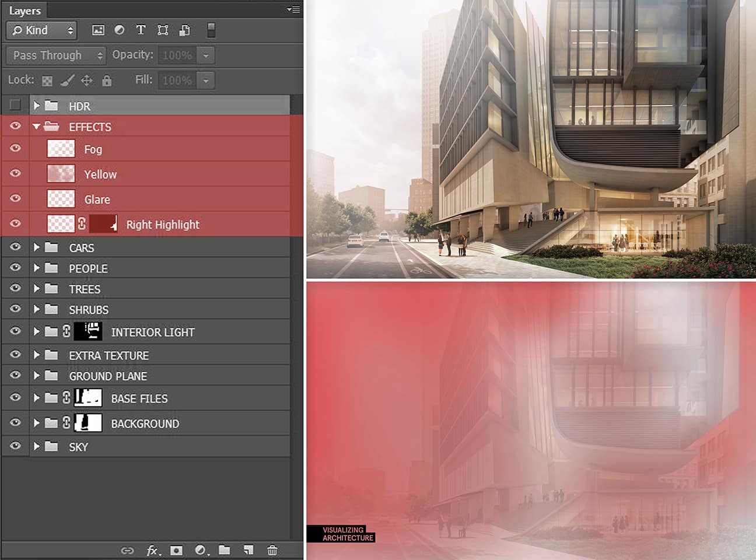756x560 pixels.
Task: Hide the Fog layer
Action: coord(15,148)
